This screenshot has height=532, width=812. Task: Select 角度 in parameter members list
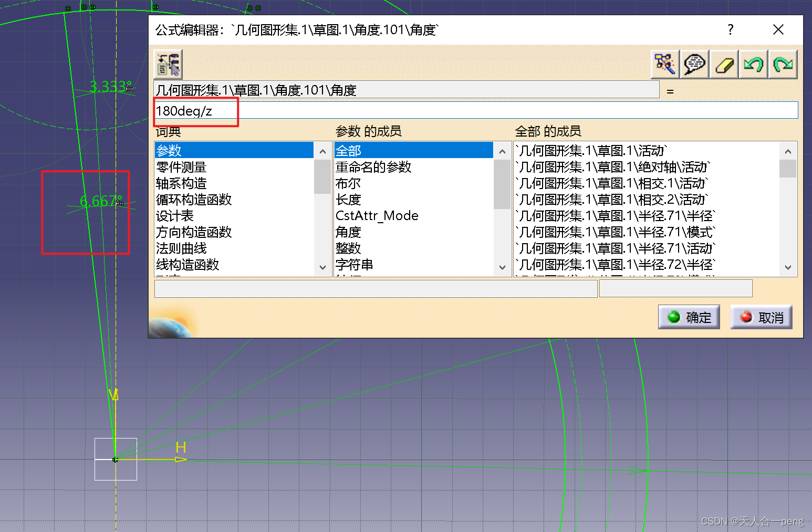click(348, 232)
